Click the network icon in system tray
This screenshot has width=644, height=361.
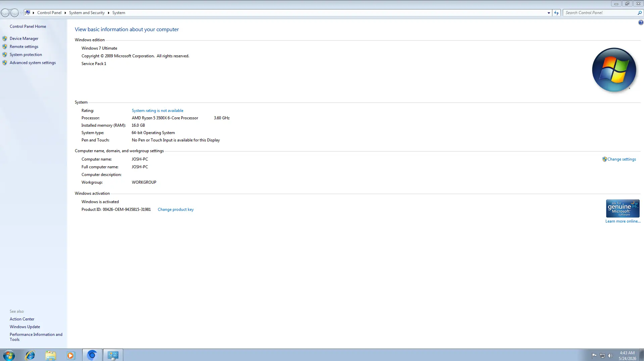[x=602, y=355]
